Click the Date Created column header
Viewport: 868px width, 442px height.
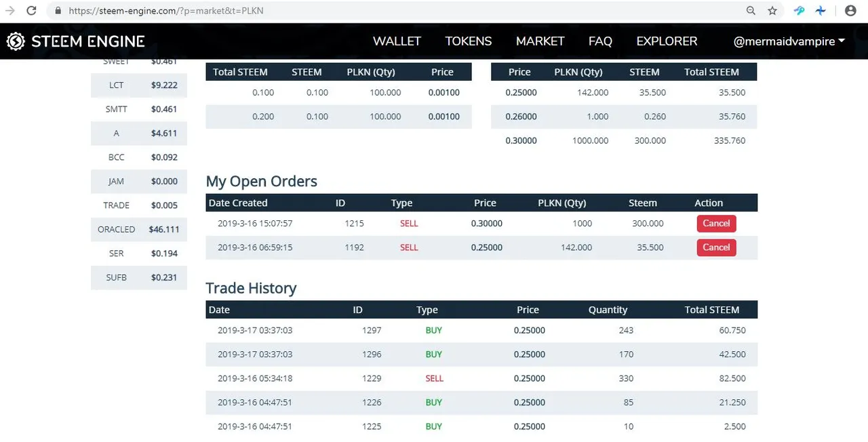[238, 203]
